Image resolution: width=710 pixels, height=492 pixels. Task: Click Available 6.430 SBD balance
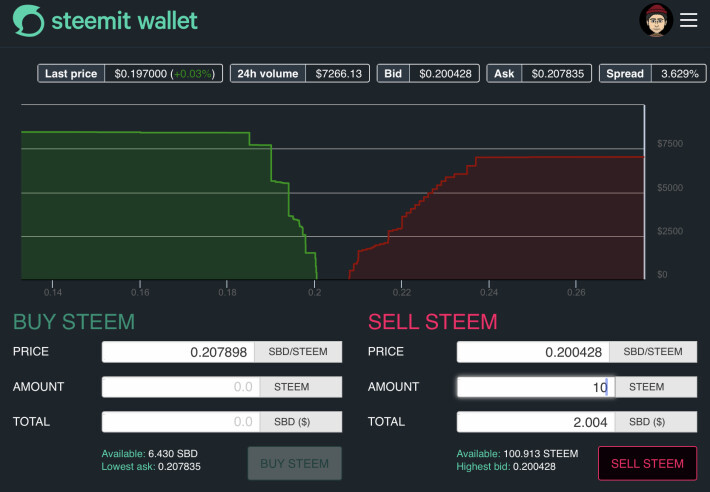tap(149, 454)
